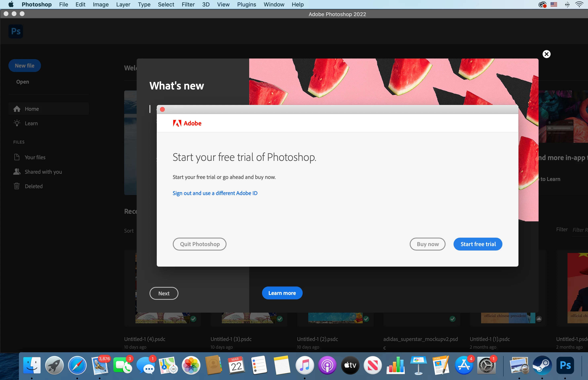This screenshot has width=588, height=380.
Task: Open Your files in sidebar
Action: click(35, 157)
